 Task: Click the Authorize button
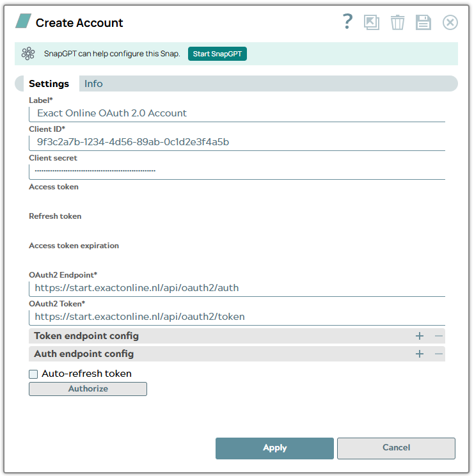click(88, 389)
